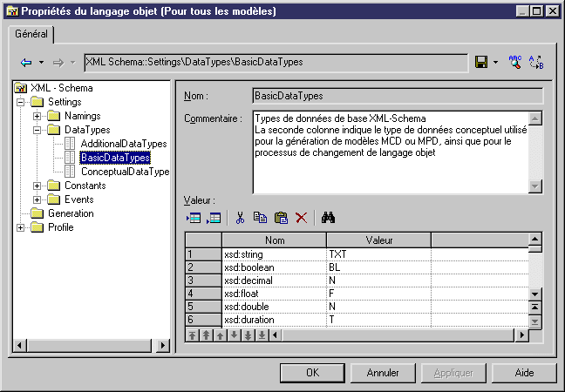565x392 pixels.
Task: Expand the Profile folder in tree
Action: (20, 227)
